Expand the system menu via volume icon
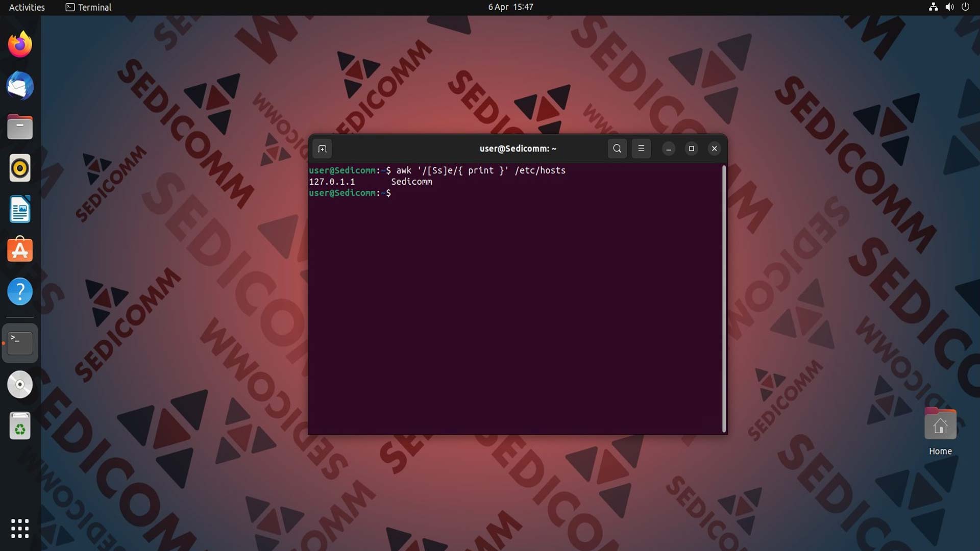 949,7
